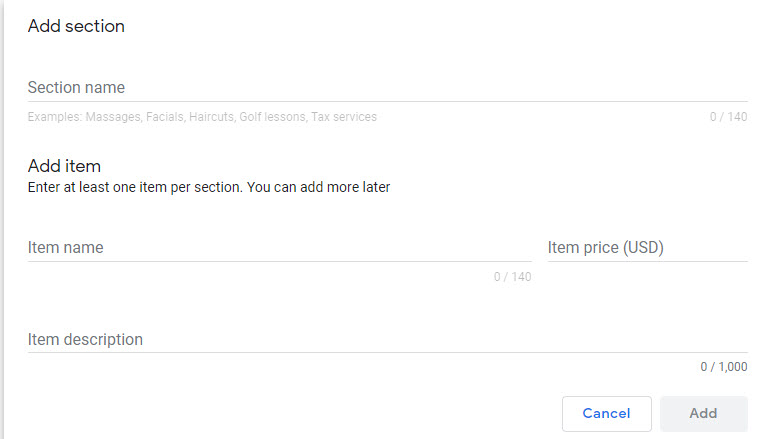Click the 'Item description' placeholder label

click(85, 339)
